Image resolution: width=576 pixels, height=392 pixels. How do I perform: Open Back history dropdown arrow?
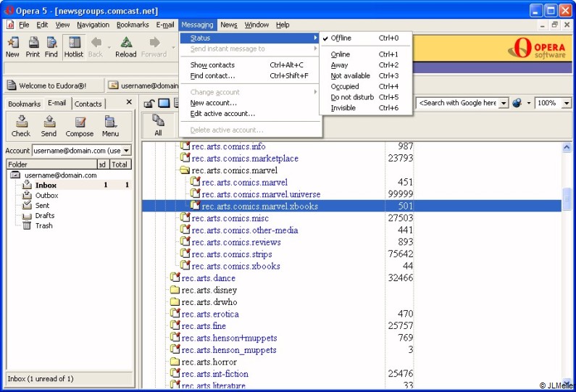(109, 47)
